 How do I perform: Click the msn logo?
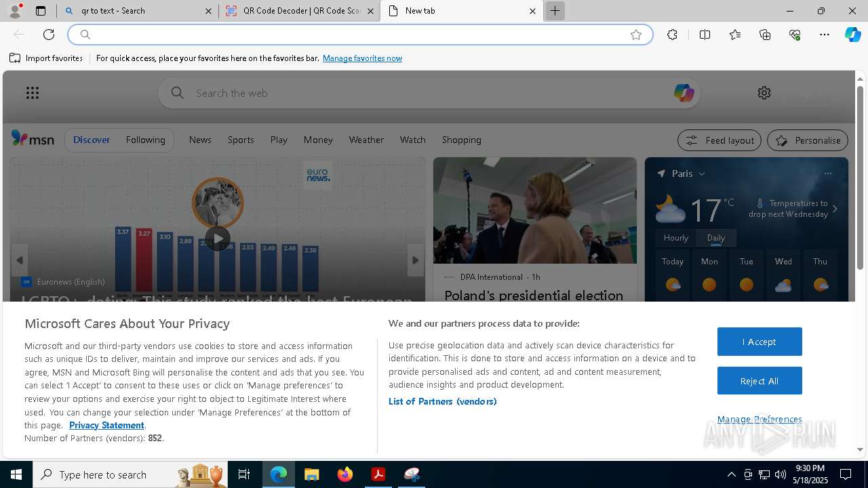click(33, 139)
